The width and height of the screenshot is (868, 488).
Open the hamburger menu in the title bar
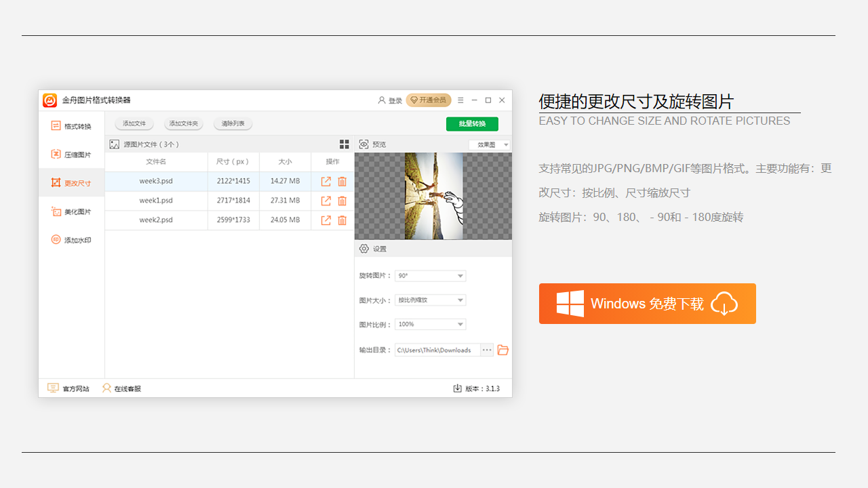click(x=460, y=100)
